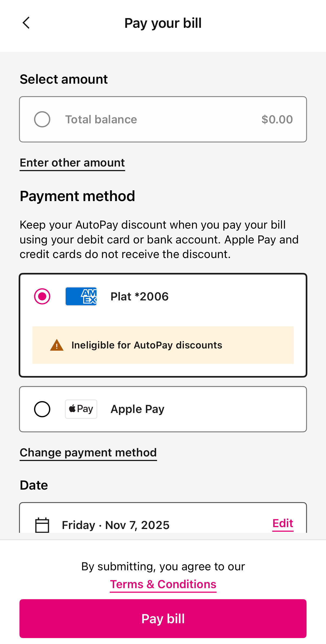Viewport: 326px width, 644px height.
Task: Click the Ineligible for AutoPay discounts banner
Action: [x=163, y=345]
